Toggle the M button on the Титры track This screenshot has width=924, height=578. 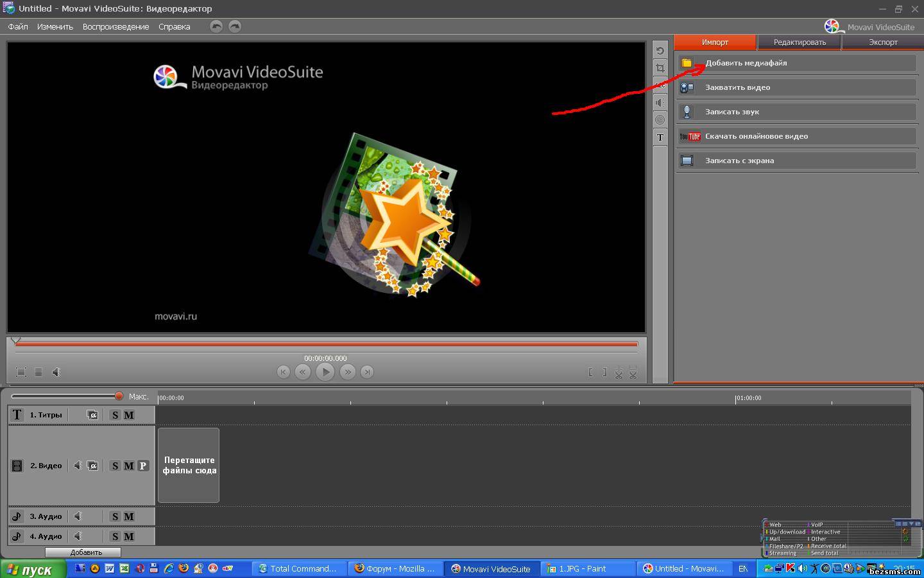point(129,415)
